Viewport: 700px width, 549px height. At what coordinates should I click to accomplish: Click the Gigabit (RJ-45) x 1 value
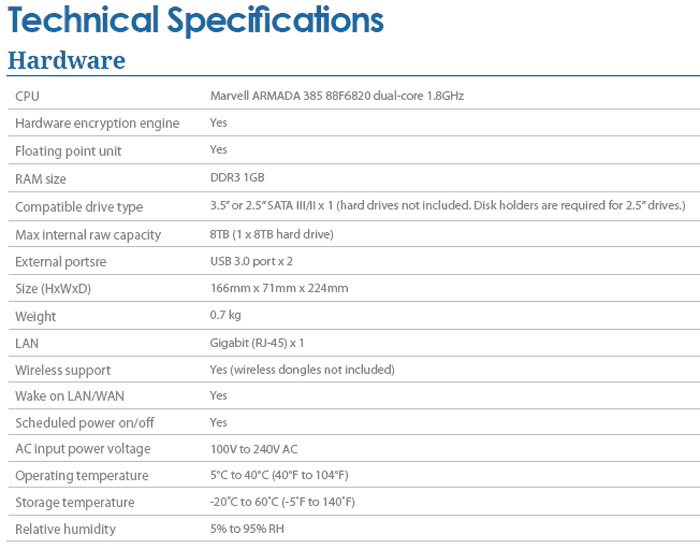(257, 343)
